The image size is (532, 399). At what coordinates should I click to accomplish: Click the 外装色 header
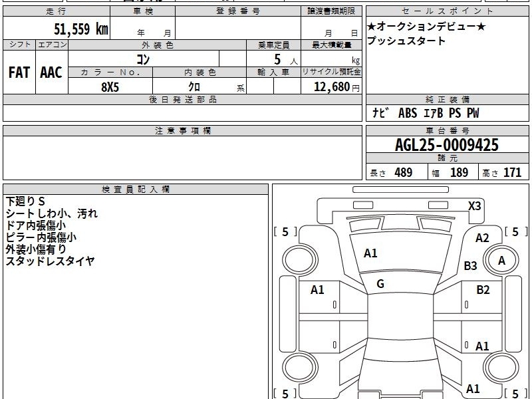coord(157,45)
